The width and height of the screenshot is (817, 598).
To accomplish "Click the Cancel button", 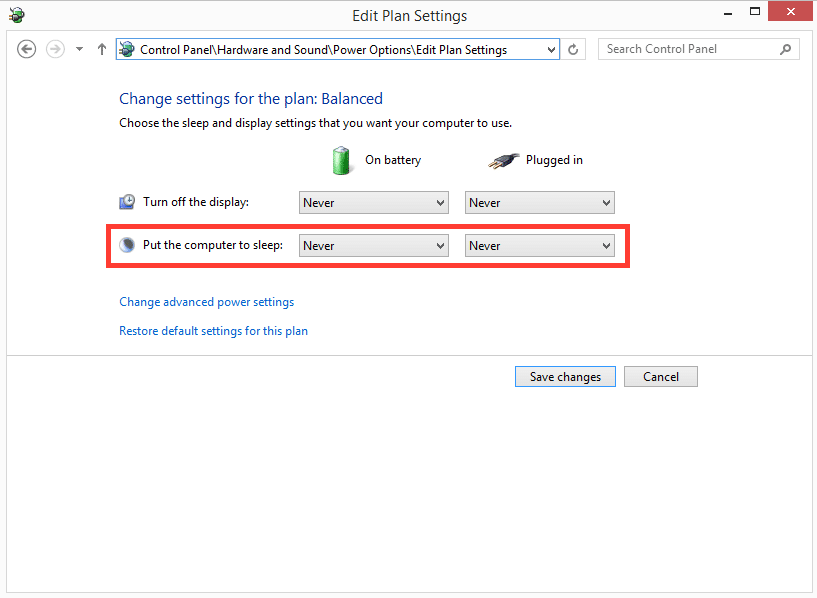I will [660, 377].
